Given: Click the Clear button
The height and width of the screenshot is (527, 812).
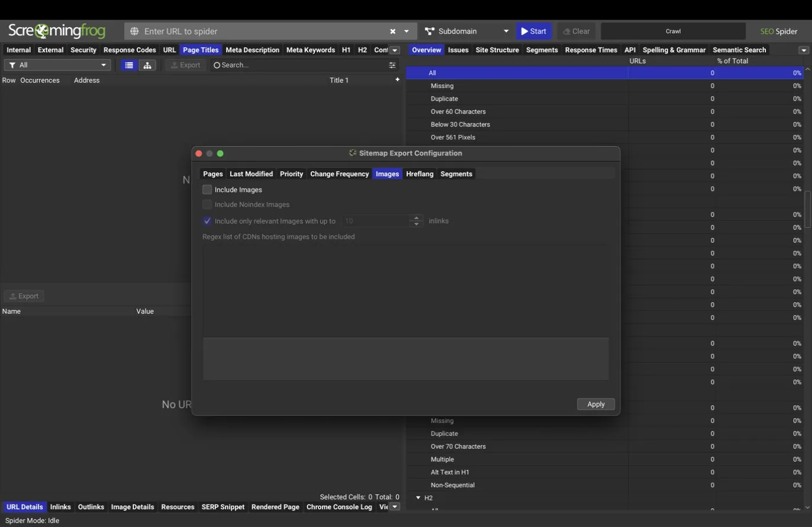Looking at the screenshot, I should coord(576,31).
